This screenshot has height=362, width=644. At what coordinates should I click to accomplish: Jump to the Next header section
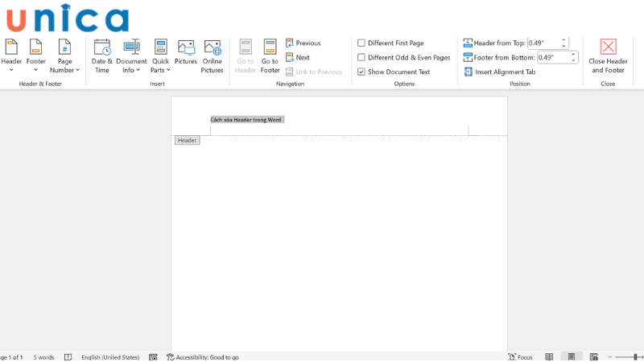tap(298, 57)
